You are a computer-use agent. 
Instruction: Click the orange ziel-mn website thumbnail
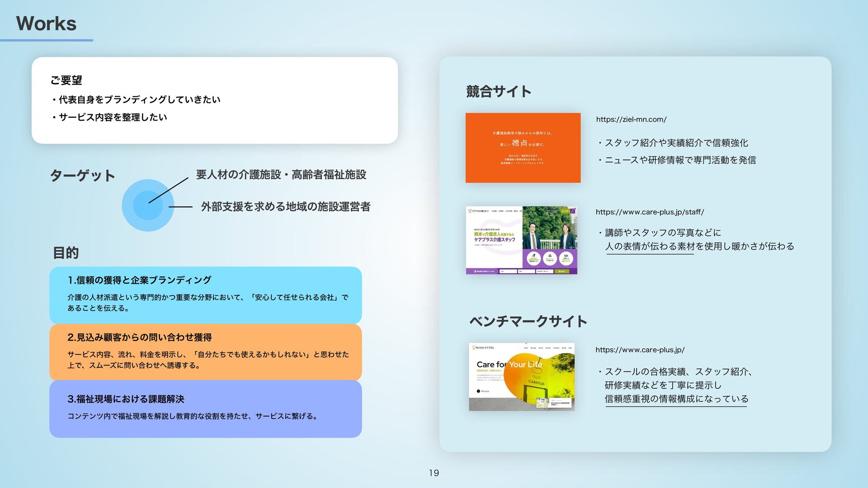pos(523,148)
